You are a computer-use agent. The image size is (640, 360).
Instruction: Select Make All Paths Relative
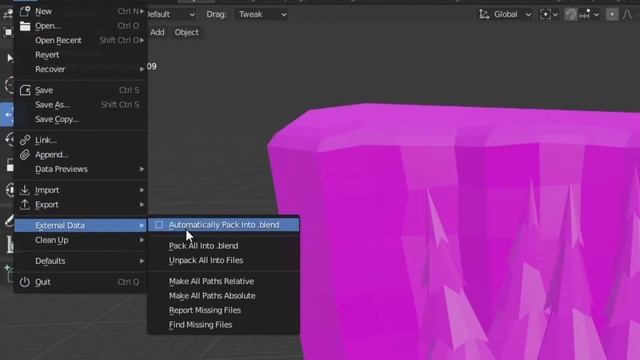coord(224,281)
